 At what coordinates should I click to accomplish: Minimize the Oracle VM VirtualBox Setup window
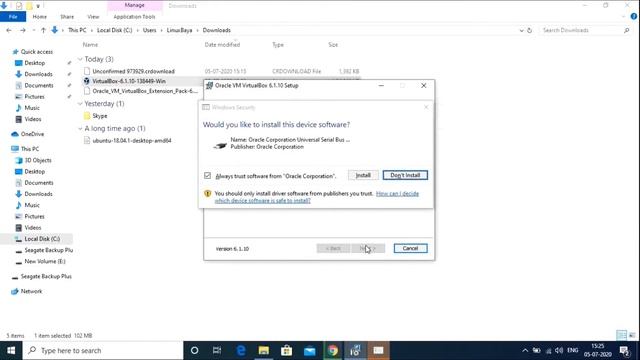[381, 85]
